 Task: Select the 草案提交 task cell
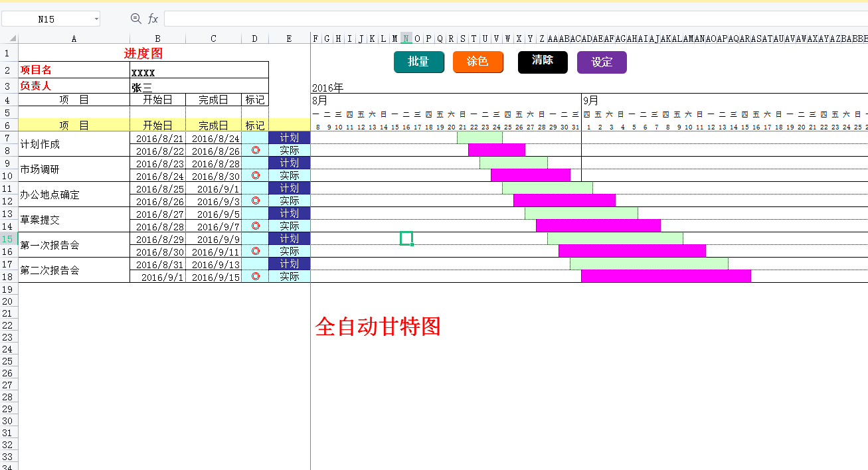74,220
